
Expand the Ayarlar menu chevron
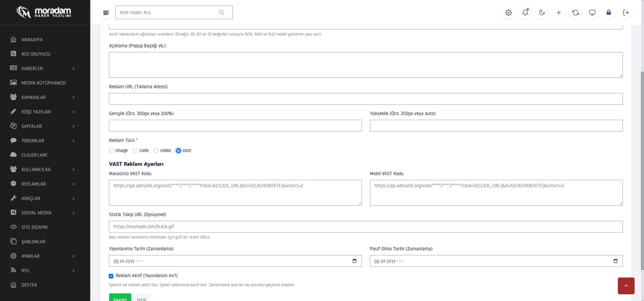(x=73, y=256)
